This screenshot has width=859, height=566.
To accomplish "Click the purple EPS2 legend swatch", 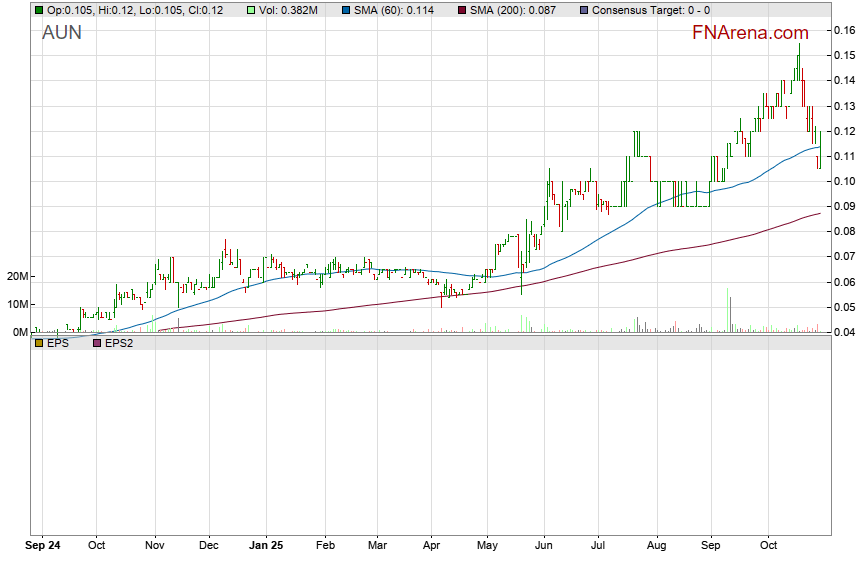I will click(x=97, y=343).
